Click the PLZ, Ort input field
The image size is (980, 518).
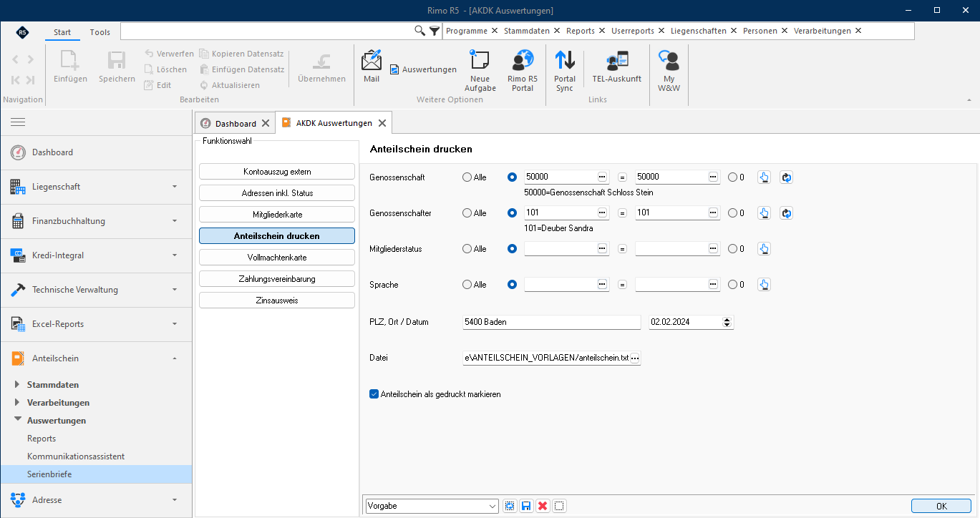point(552,322)
